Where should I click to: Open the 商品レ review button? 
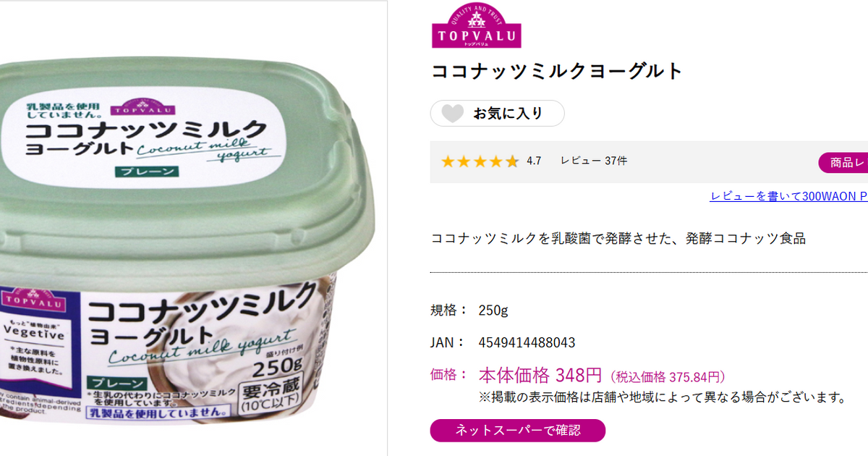tap(843, 163)
